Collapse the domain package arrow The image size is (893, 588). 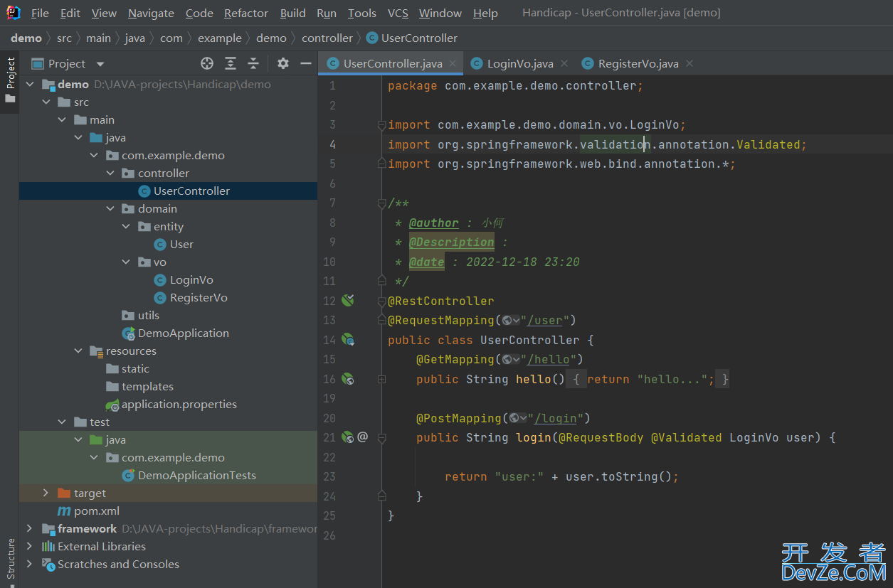110,208
